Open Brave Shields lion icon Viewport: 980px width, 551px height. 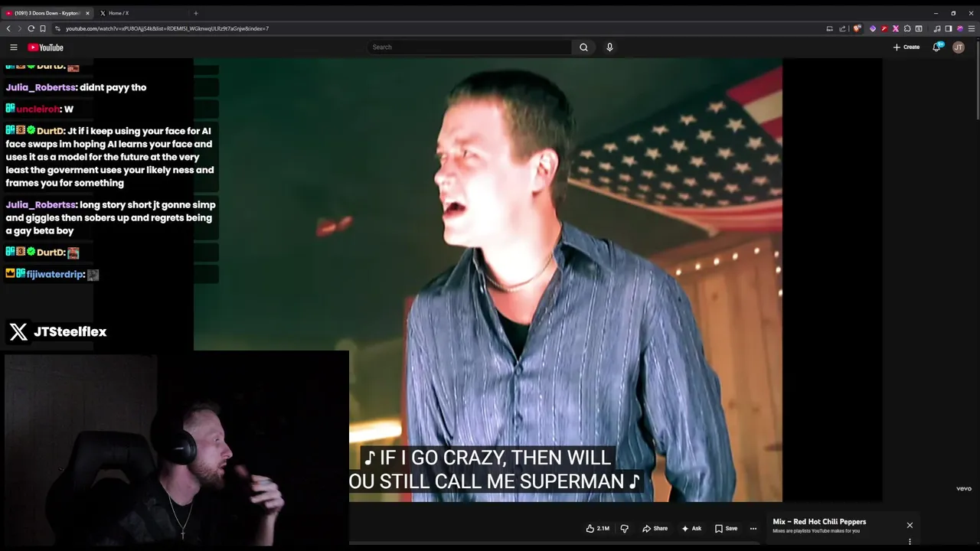(857, 28)
